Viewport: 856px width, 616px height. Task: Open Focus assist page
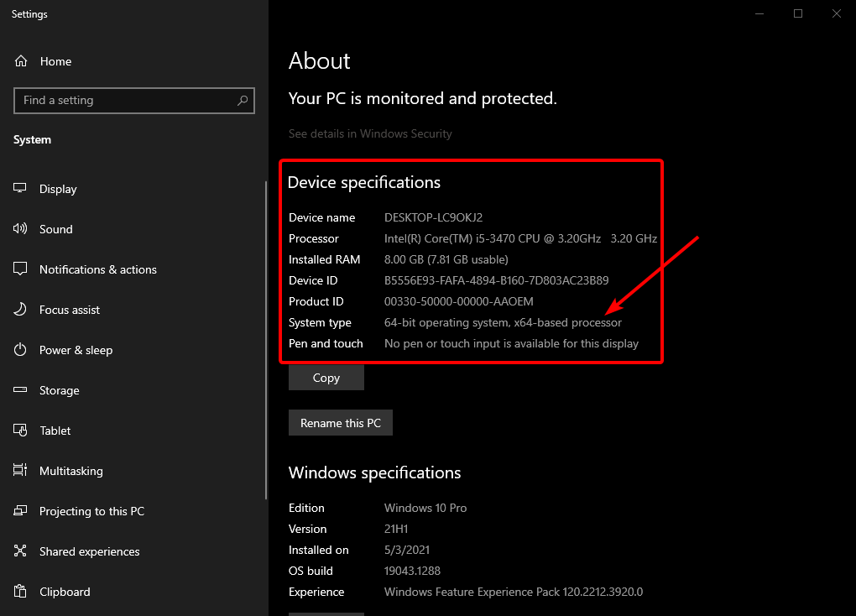pyautogui.click(x=133, y=311)
